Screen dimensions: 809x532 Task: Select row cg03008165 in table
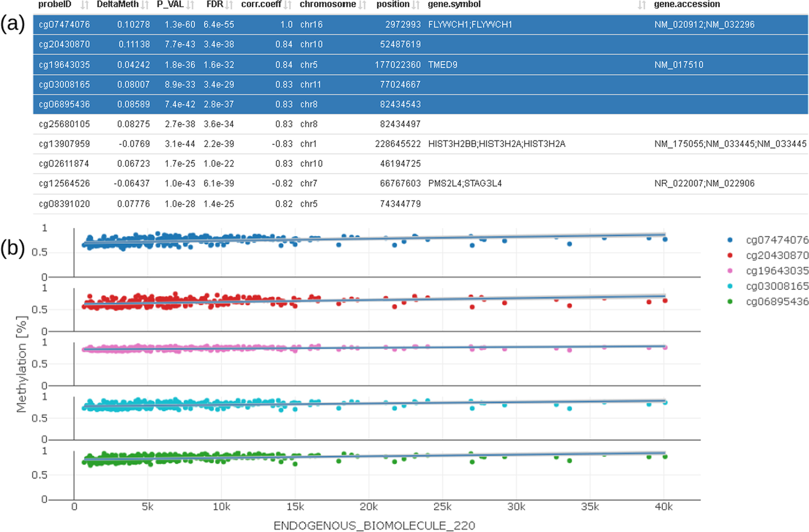pyautogui.click(x=421, y=84)
